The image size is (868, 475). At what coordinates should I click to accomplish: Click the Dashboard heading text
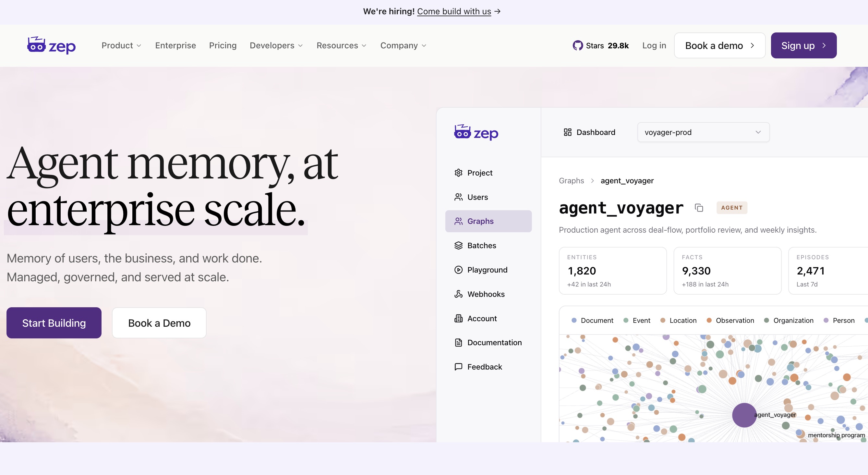(596, 132)
